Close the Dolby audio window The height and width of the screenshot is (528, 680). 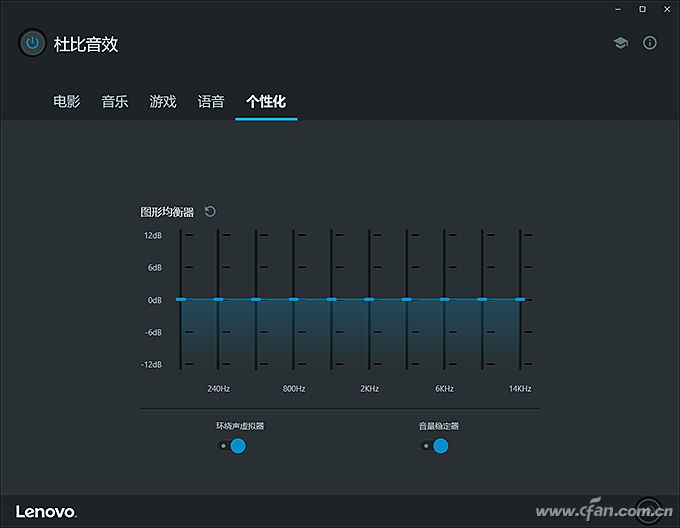667,9
